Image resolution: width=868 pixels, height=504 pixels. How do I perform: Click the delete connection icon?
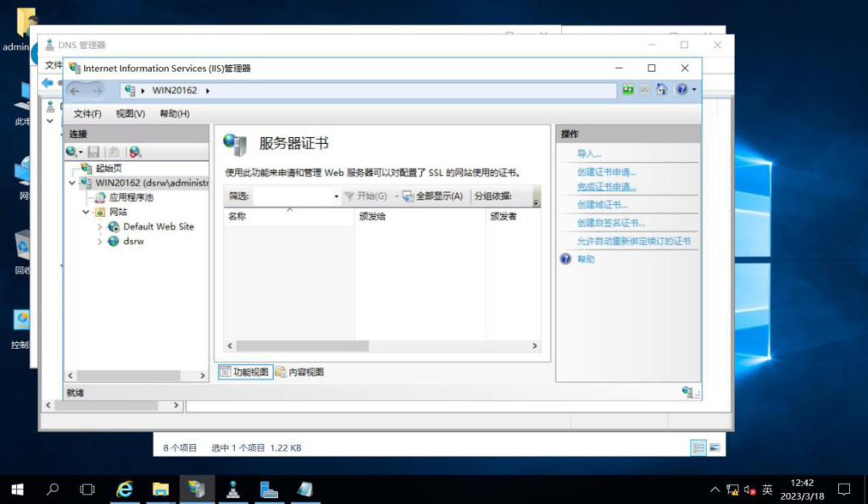pyautogui.click(x=135, y=152)
